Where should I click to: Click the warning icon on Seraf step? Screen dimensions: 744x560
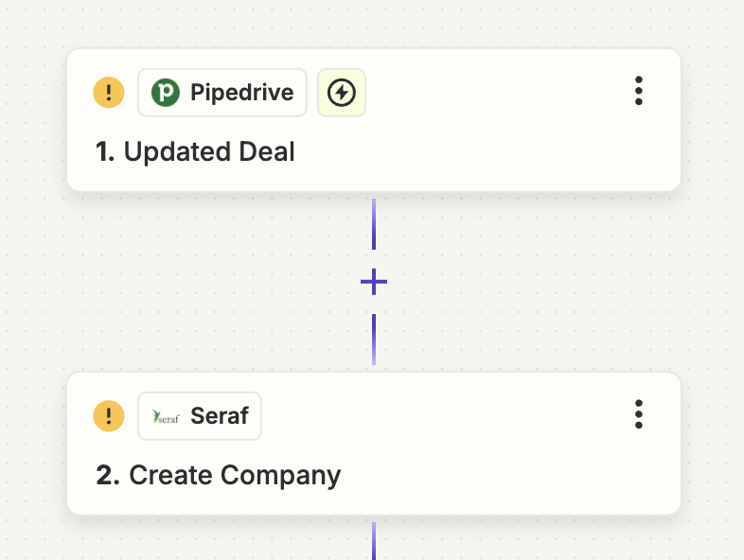[x=109, y=416]
